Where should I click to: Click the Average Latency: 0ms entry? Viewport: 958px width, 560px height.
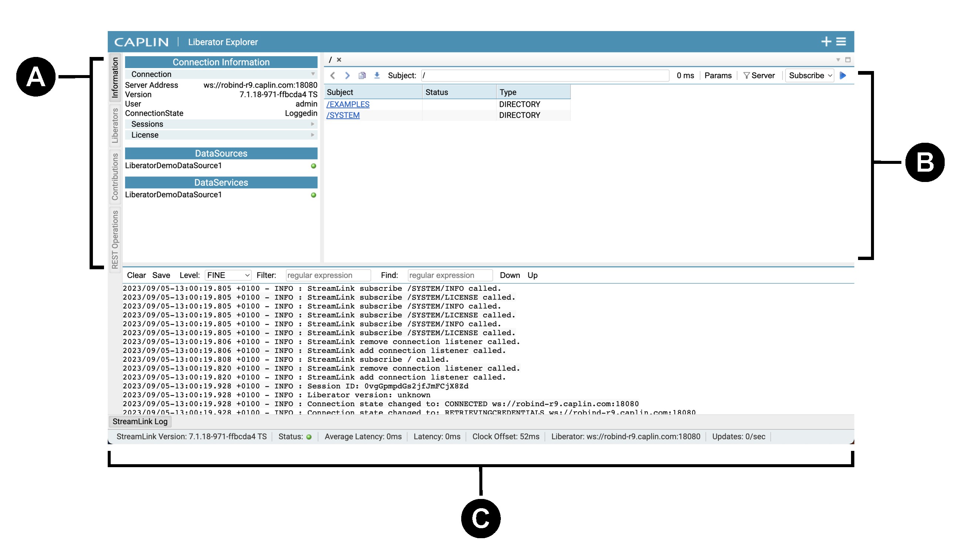(x=363, y=436)
